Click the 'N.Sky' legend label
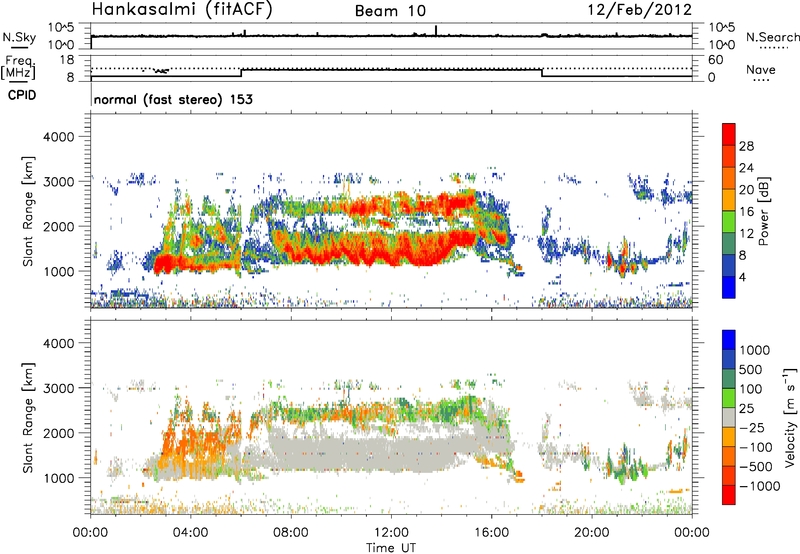This screenshot has height=554, width=800. (x=19, y=37)
